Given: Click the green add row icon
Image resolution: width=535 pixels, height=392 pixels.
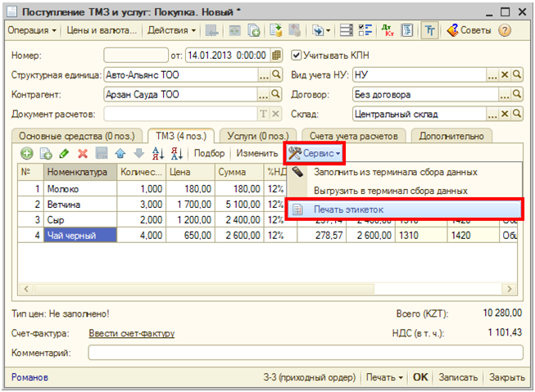Looking at the screenshot, I should coord(27,153).
